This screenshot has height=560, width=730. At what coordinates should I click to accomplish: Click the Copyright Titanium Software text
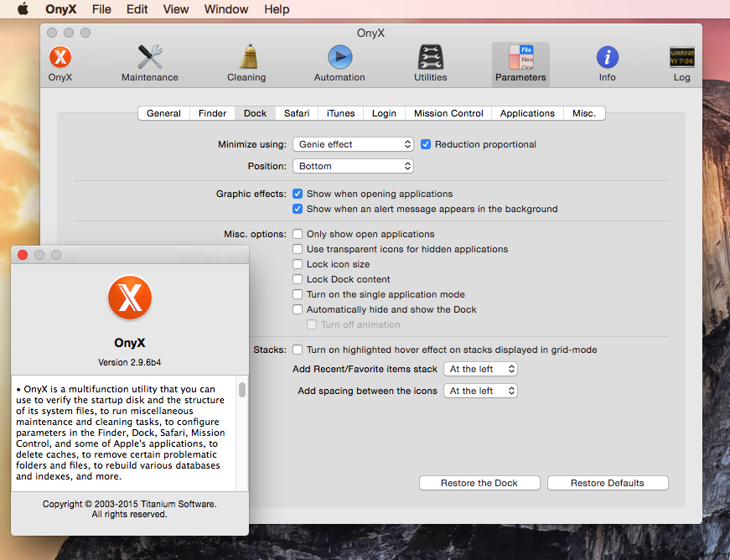coord(129,509)
